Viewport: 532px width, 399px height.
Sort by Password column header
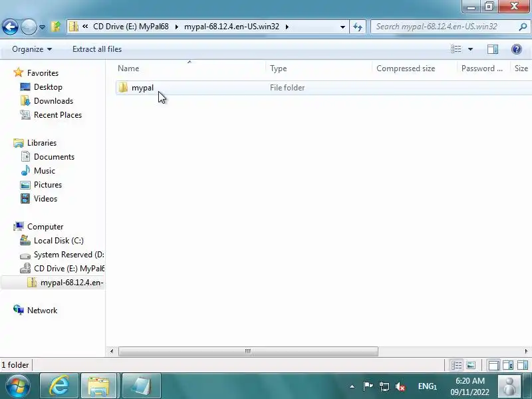tap(483, 68)
